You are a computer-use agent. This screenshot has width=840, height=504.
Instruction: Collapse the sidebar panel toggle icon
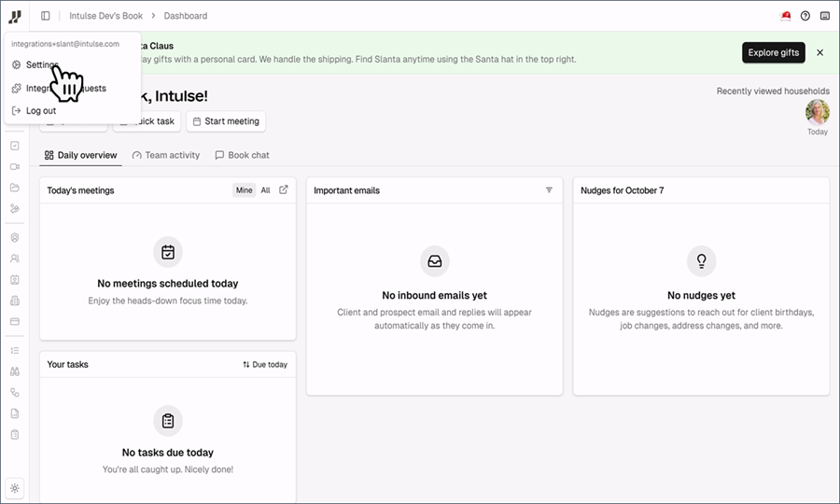(x=46, y=16)
